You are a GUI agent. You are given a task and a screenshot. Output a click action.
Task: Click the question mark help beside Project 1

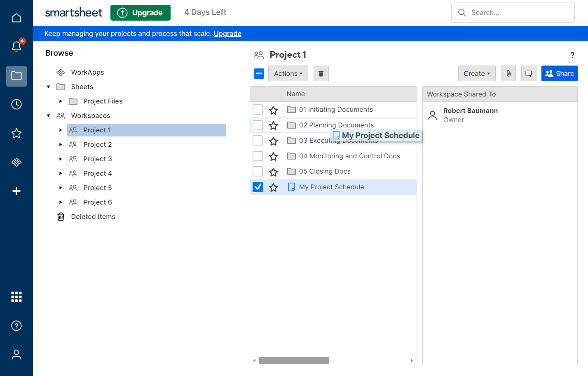pos(572,55)
